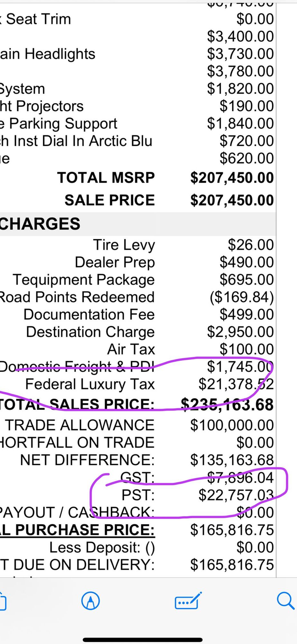Select the Federal Luxury Tax amount $21,378.52
297x644 pixels.
click(x=236, y=384)
